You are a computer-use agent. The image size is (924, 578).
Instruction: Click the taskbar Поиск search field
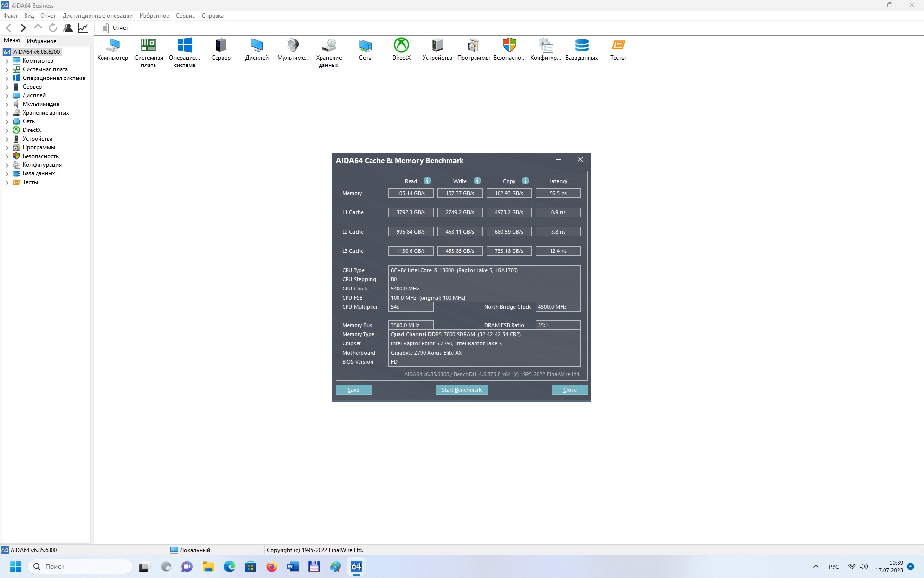tap(81, 566)
